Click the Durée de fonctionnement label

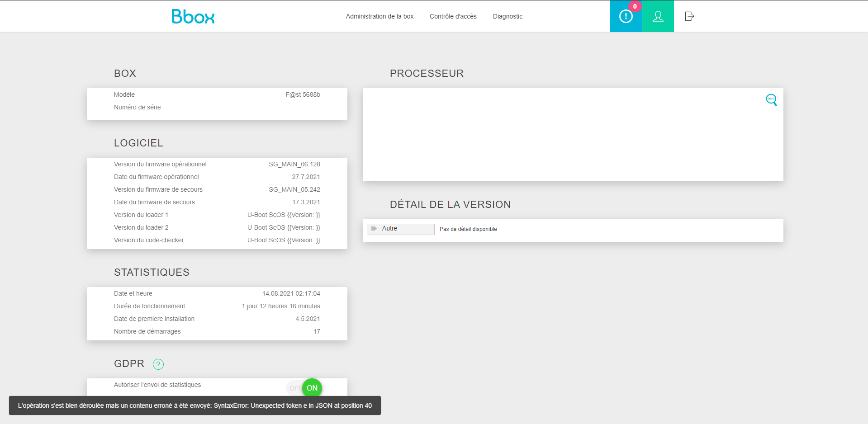click(x=150, y=306)
